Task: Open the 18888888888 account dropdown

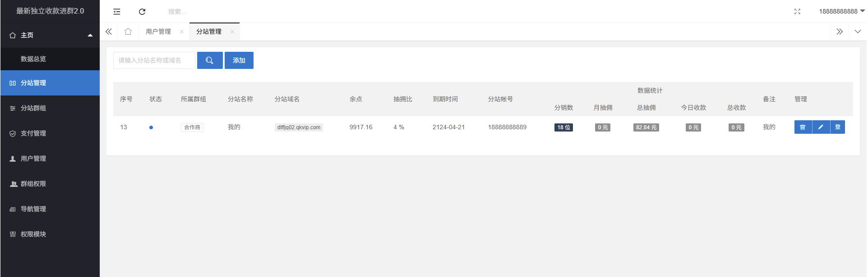Action: click(841, 11)
